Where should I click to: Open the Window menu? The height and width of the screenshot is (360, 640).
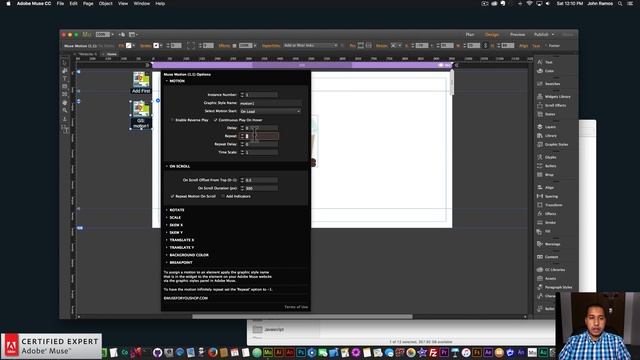142,3
